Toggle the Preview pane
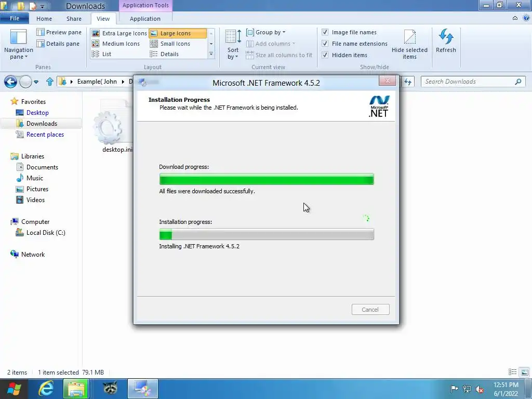Viewport: 532px width, 399px height. coord(59,32)
